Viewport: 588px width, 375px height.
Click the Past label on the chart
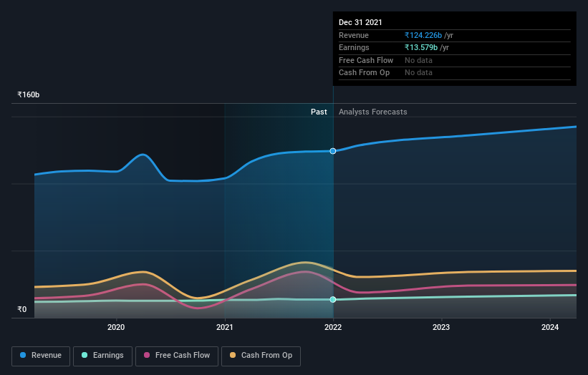[x=319, y=112]
